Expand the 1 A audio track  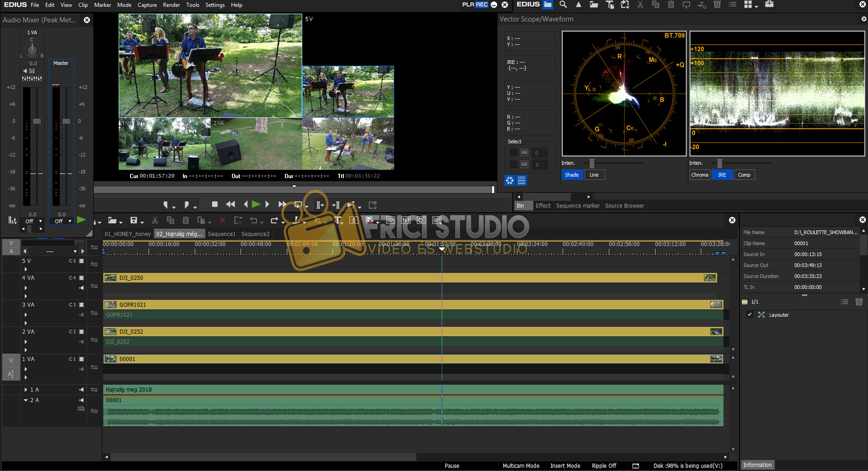click(26, 390)
